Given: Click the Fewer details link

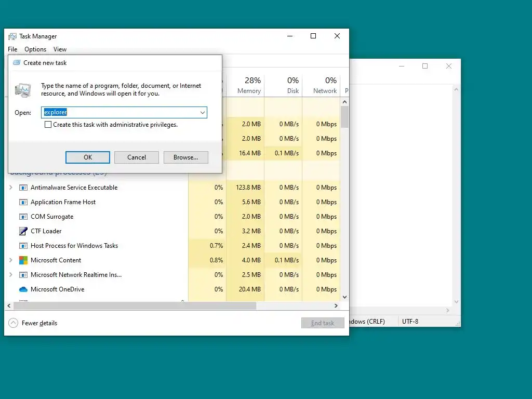Looking at the screenshot, I should click(x=39, y=323).
